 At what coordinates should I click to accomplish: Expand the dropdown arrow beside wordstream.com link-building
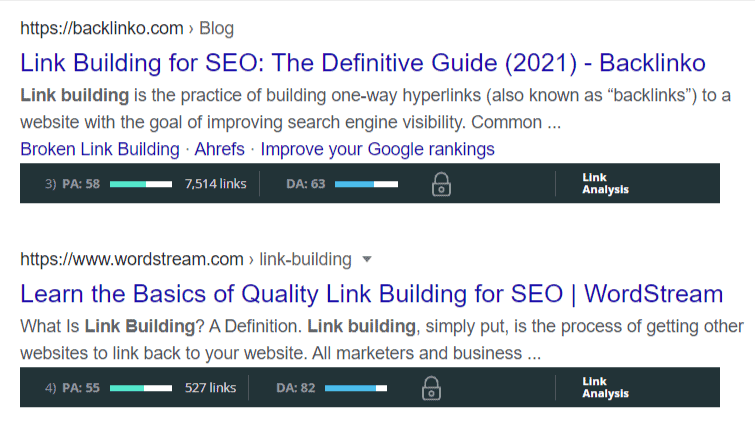point(367,260)
